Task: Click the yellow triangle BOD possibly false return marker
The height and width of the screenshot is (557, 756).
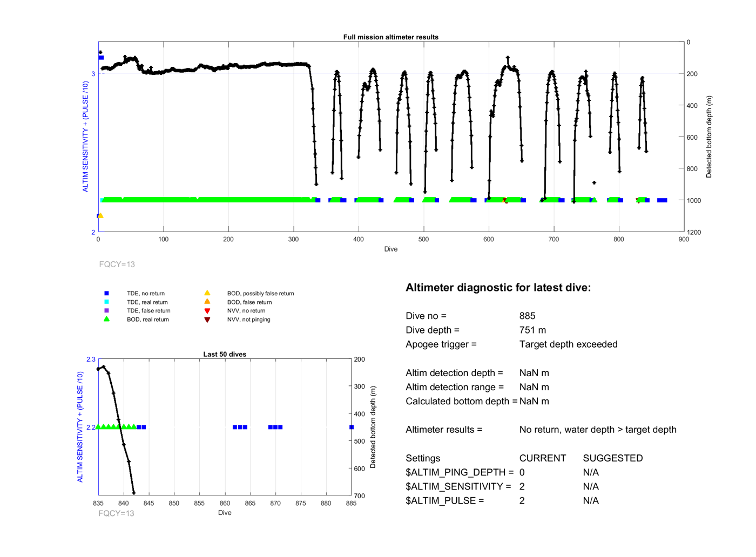Action: (x=207, y=293)
